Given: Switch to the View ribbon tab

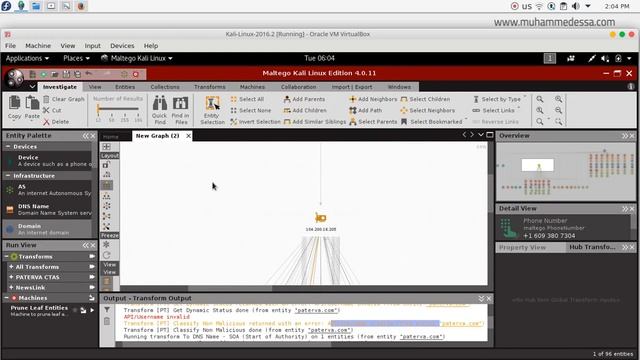Looking at the screenshot, I should pyautogui.click(x=95, y=87).
